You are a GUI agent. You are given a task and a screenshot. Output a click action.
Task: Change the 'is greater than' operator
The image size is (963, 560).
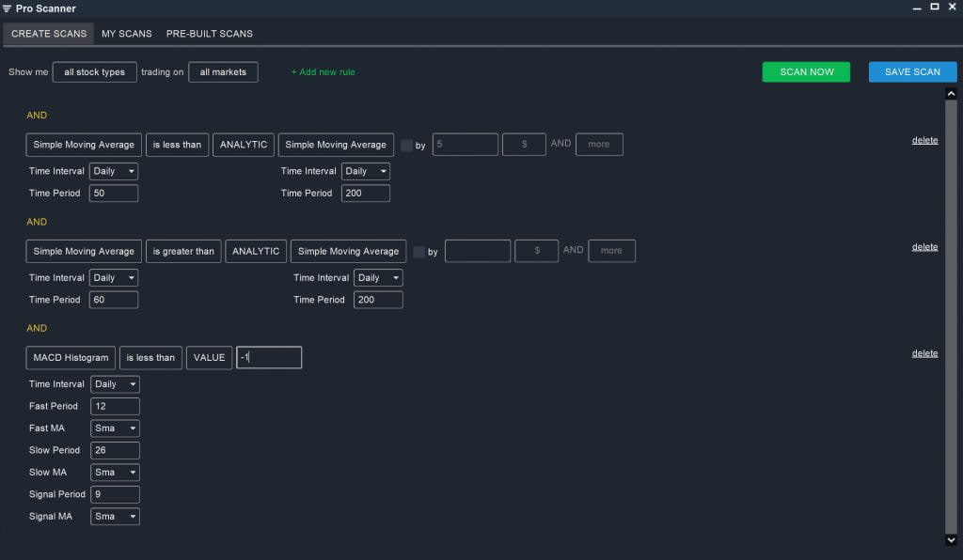click(183, 252)
